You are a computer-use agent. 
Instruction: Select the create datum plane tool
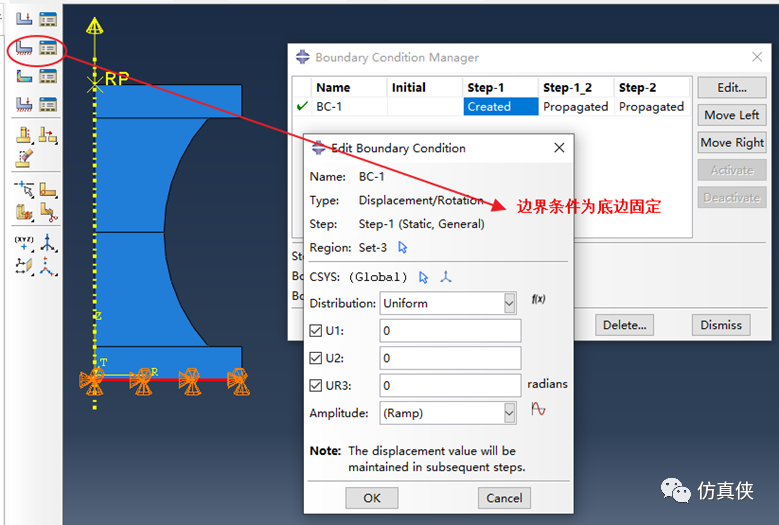24,266
